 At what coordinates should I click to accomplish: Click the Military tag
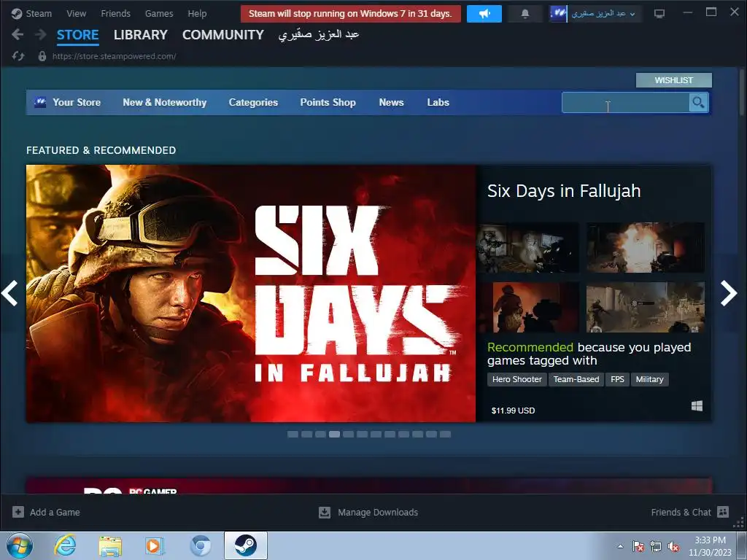649,379
